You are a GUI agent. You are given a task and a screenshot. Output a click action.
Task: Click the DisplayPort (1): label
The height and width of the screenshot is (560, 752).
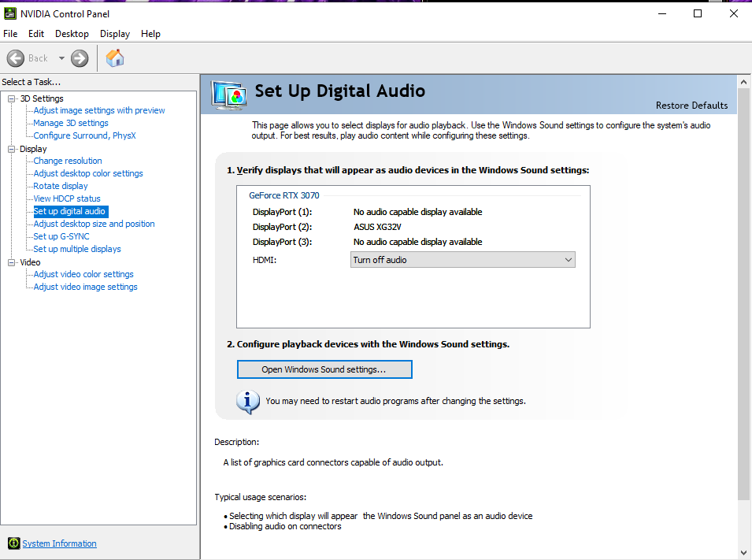(x=282, y=212)
